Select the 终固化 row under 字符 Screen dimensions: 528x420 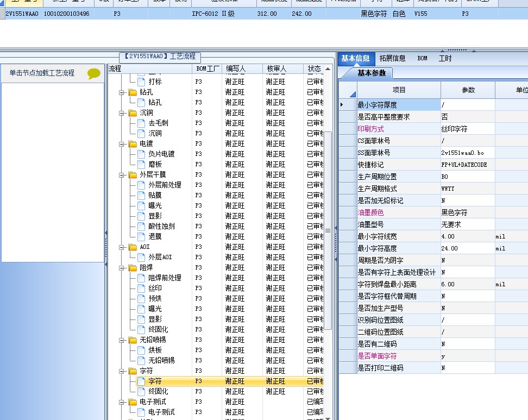pos(216,392)
